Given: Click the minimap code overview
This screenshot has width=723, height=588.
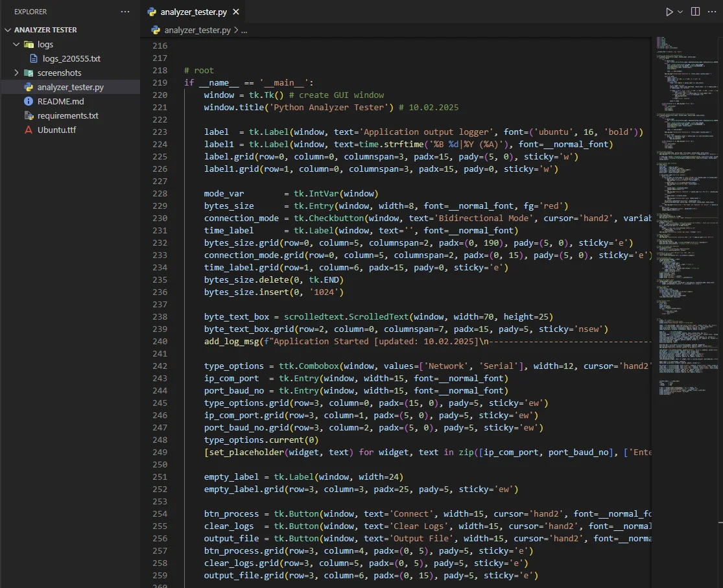Looking at the screenshot, I should 687,217.
